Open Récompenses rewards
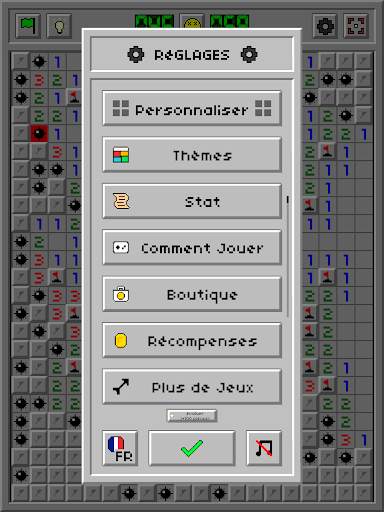 tap(192, 341)
